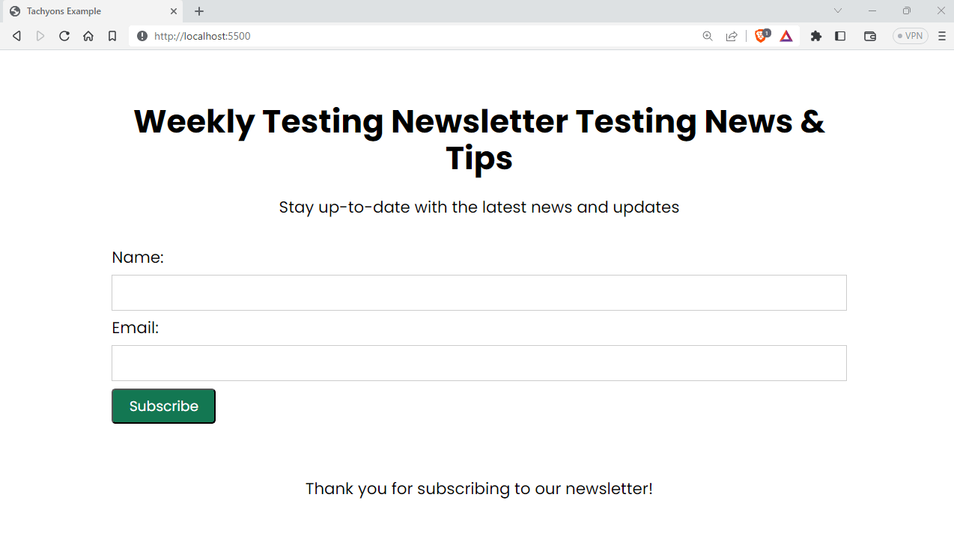Go to browser home page icon
The height and width of the screenshot is (560, 954).
(88, 36)
